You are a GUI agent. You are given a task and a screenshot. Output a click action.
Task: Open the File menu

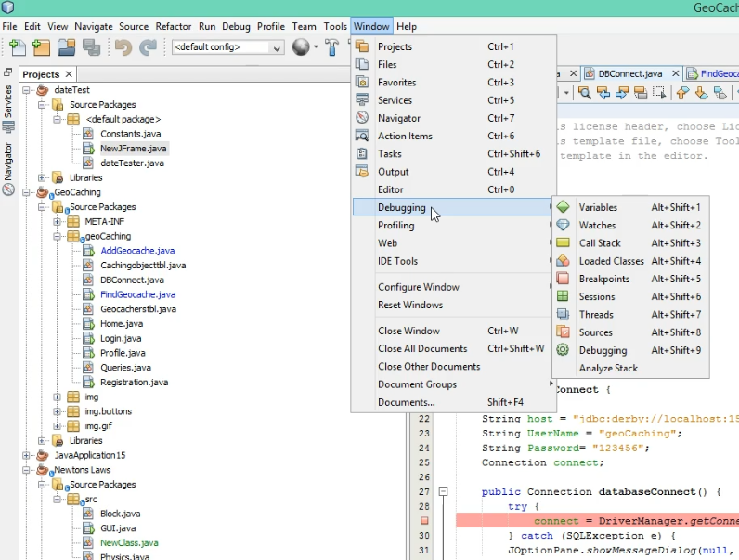[x=9, y=26]
